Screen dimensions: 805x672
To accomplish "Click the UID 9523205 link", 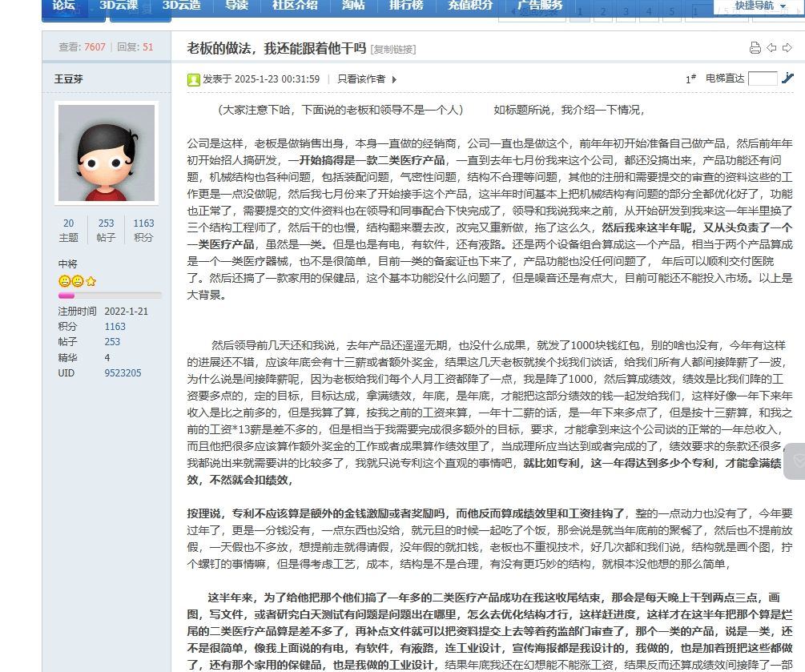I will coord(123,372).
